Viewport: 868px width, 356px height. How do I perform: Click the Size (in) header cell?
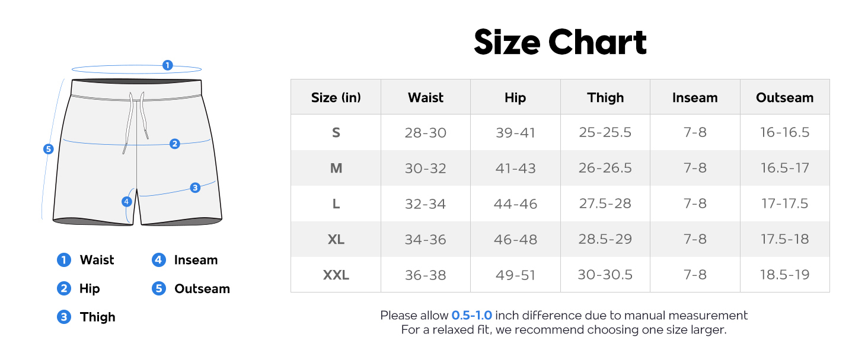coord(336,97)
